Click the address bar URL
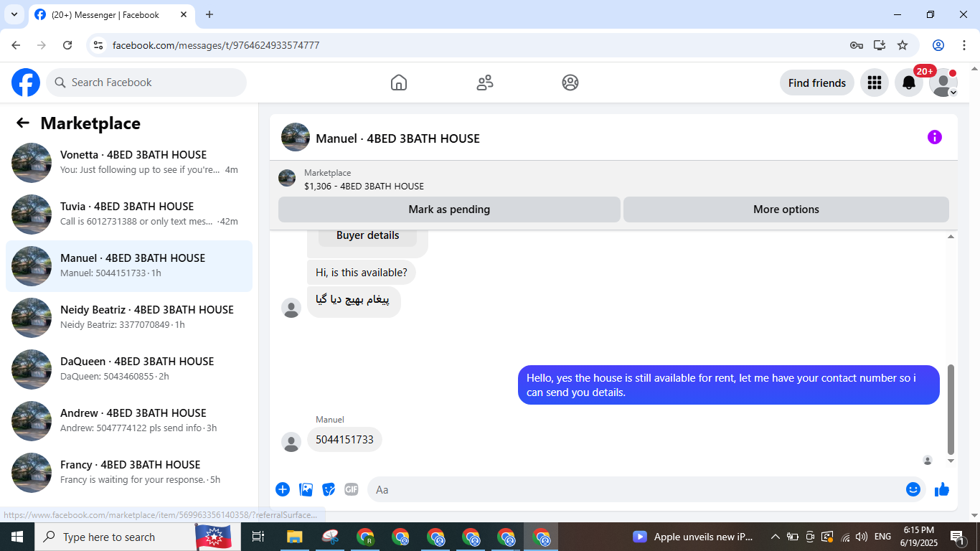980x551 pixels. coord(216,45)
